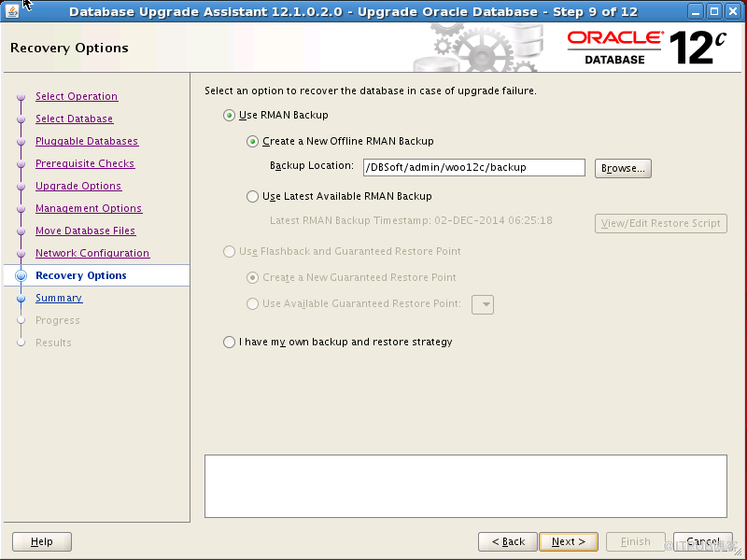747x560 pixels.
Task: Go to the Summary step
Action: (x=59, y=298)
